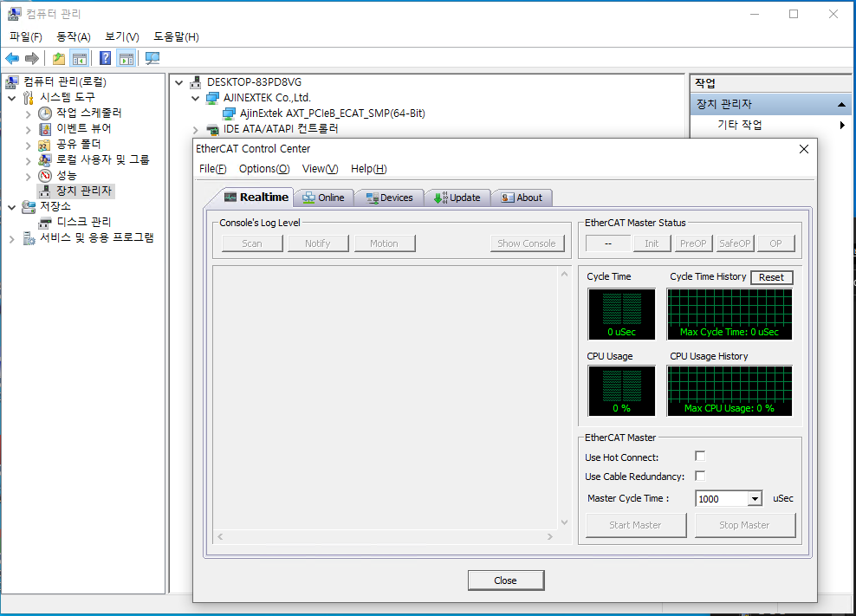Open the EtherCAT Options(O) menu

[x=264, y=169]
